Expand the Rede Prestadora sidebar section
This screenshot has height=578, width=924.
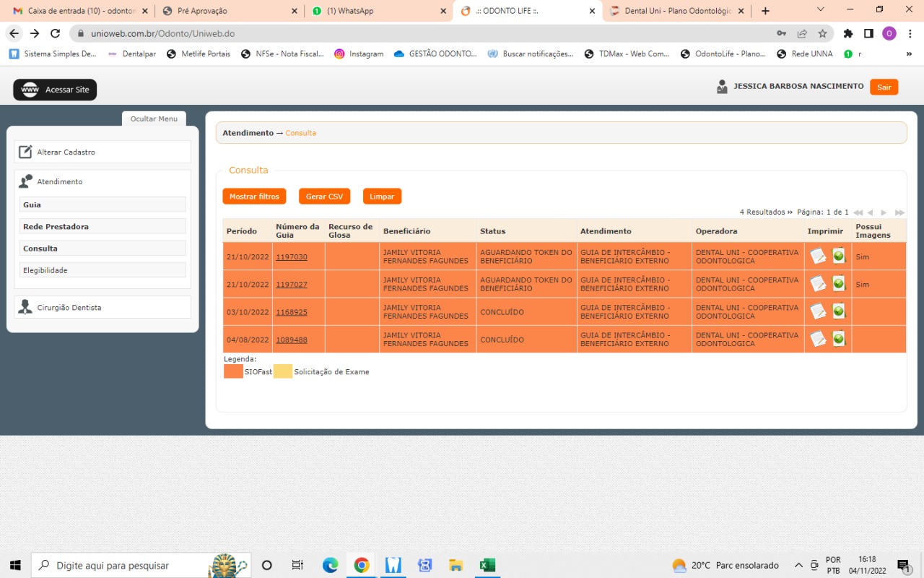103,226
